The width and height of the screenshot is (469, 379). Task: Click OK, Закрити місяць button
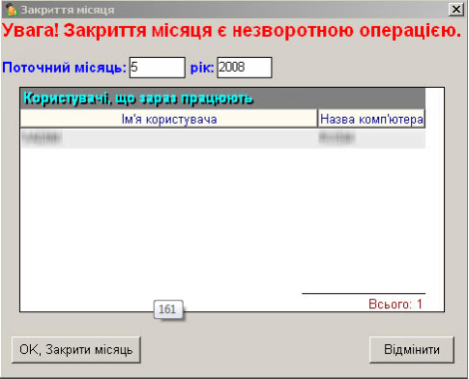click(x=76, y=350)
